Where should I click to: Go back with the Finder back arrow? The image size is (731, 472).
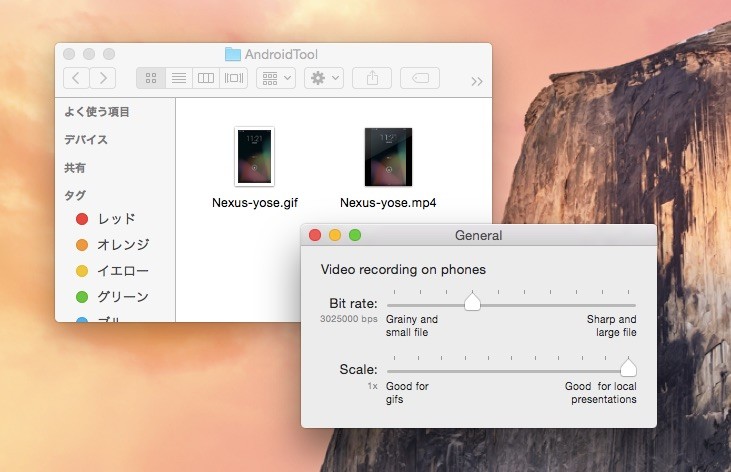point(76,78)
